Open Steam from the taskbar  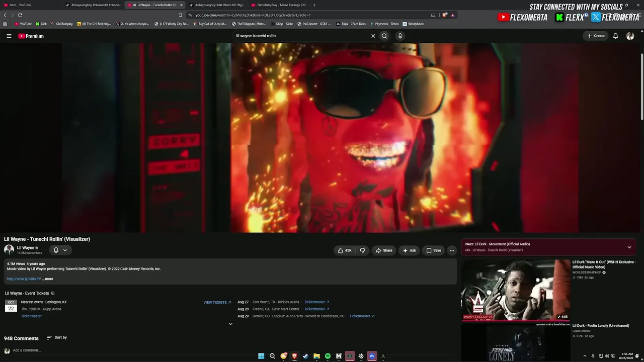click(x=305, y=356)
